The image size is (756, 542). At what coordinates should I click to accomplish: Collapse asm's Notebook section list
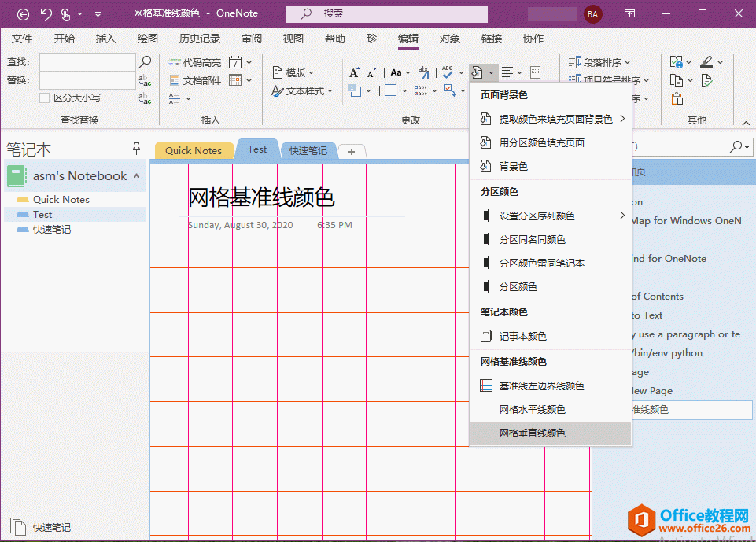[x=137, y=176]
